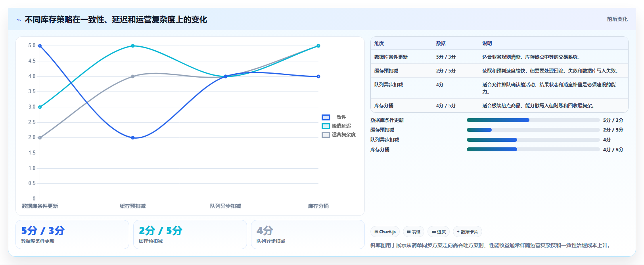Screen dimensions: 644x265
Task: Click the 0 y-axis tick label
Action: coord(34,199)
